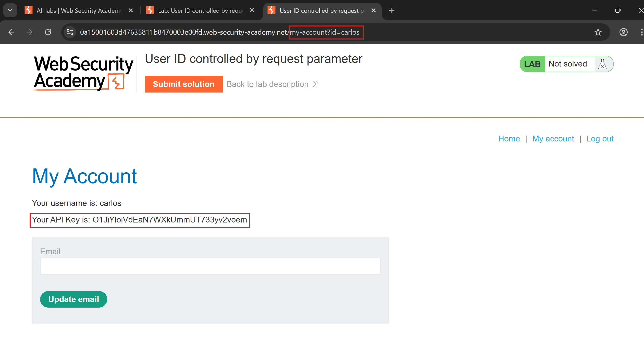The height and width of the screenshot is (342, 644).
Task: Expand the tab search dropdown
Action: 10,10
